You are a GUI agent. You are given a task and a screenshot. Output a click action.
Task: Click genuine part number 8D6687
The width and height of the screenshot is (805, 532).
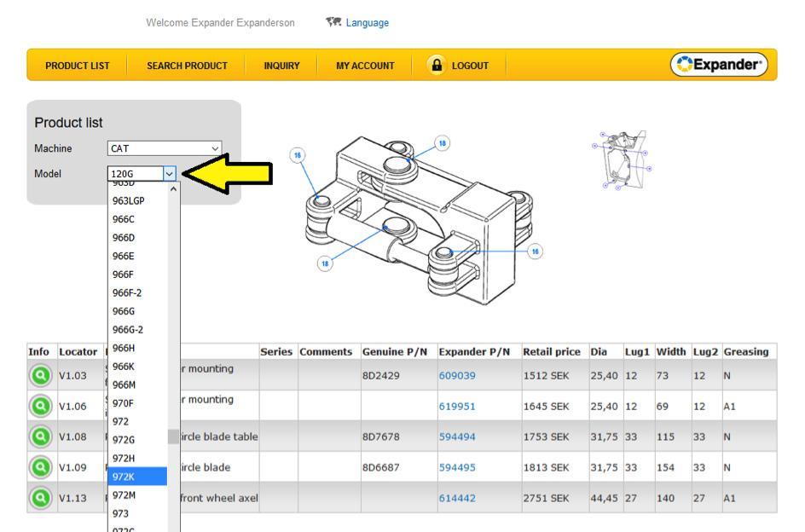[381, 467]
